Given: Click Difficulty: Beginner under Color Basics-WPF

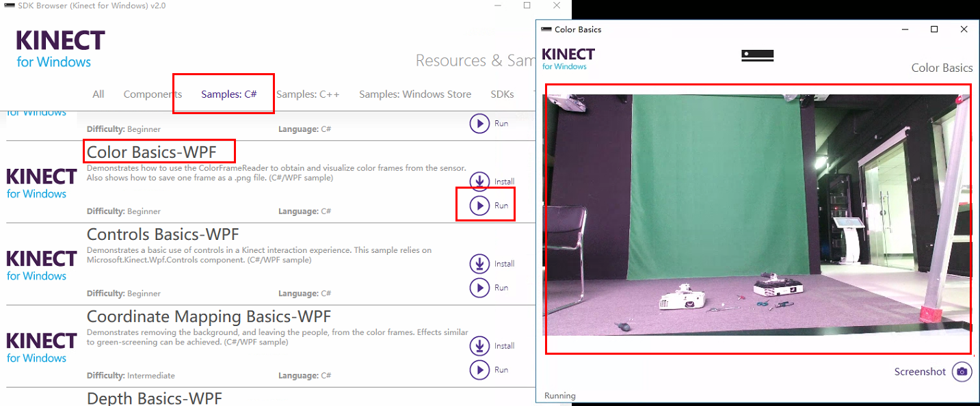Looking at the screenshot, I should tap(124, 211).
